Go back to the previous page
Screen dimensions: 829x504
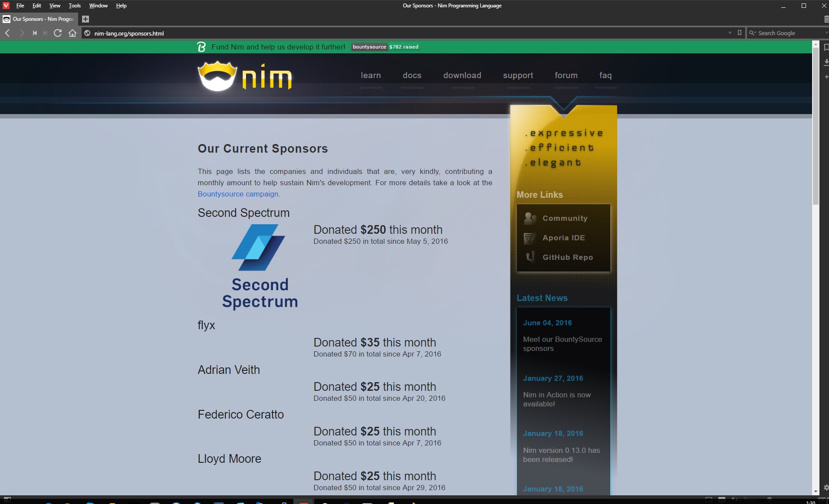7,33
